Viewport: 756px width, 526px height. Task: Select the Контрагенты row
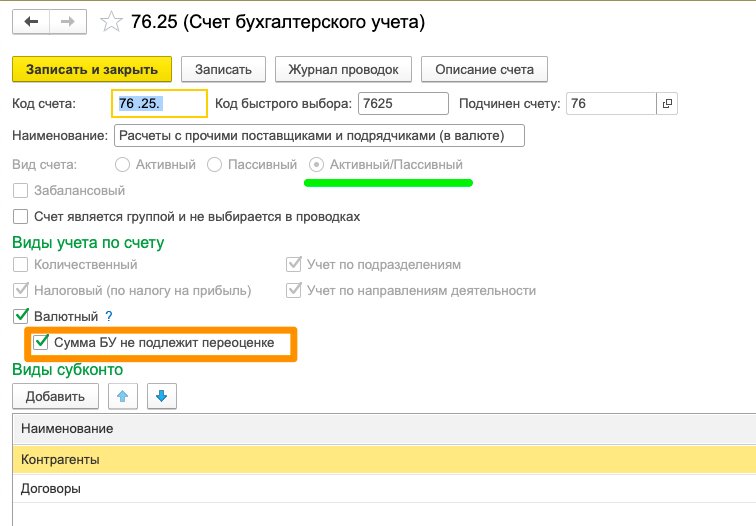point(384,459)
